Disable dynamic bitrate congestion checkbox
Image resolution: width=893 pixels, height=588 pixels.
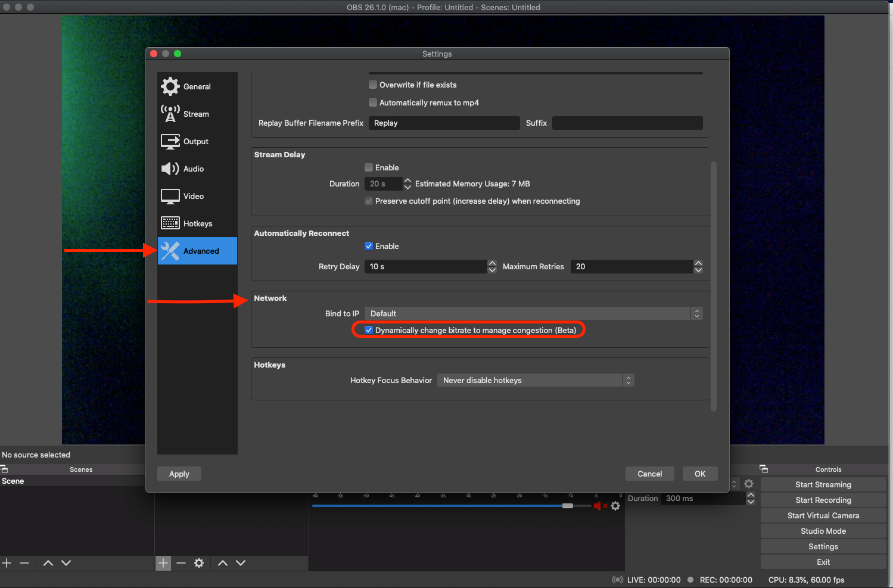[x=369, y=330]
